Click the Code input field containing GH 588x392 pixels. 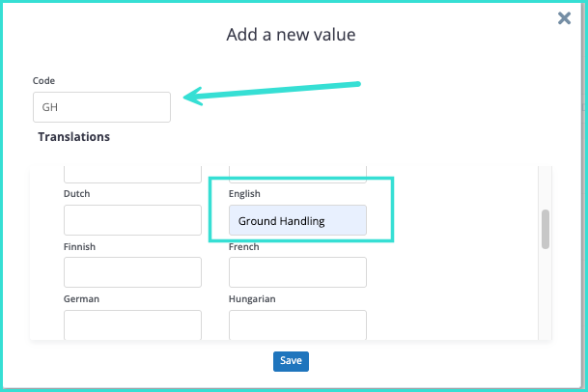pos(101,107)
